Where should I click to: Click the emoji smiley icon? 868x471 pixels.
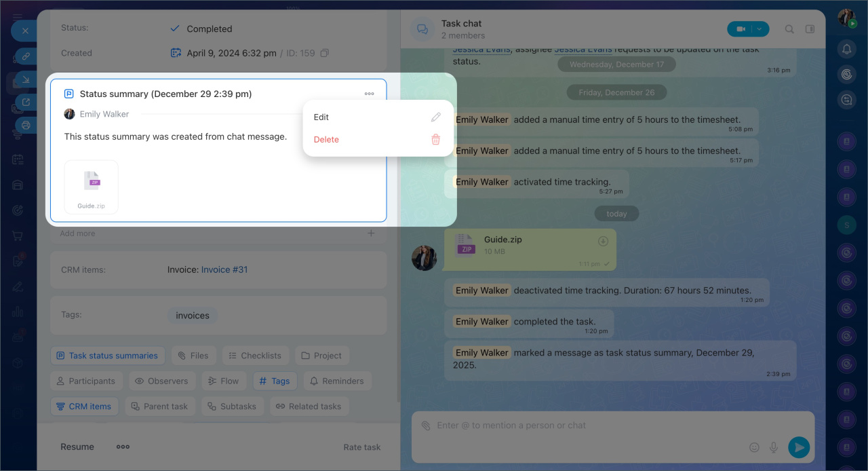pos(754,447)
